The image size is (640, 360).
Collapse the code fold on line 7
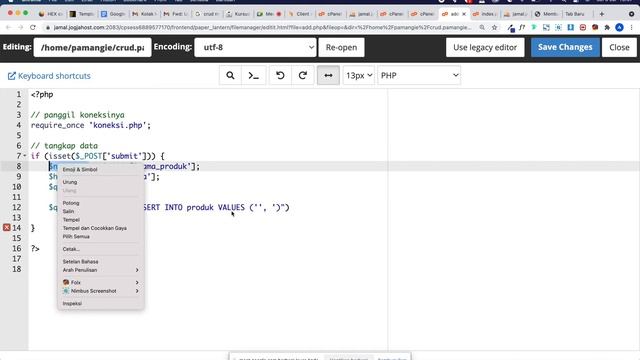click(24, 156)
